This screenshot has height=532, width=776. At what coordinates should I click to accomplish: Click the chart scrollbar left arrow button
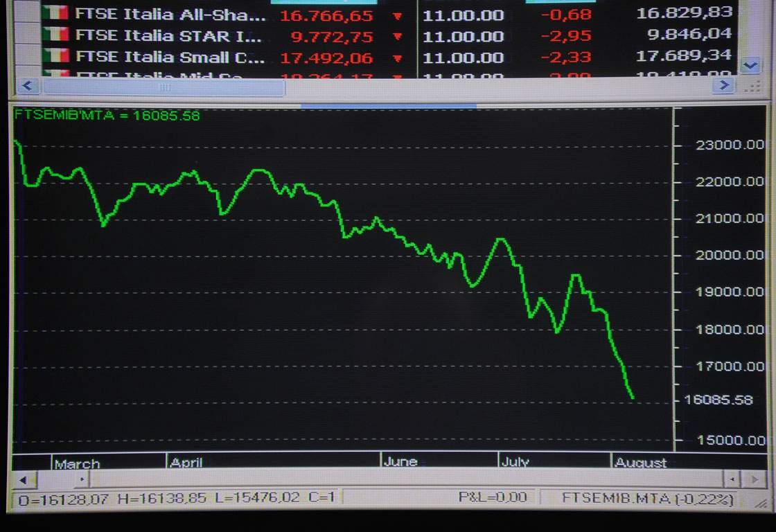pos(24,480)
